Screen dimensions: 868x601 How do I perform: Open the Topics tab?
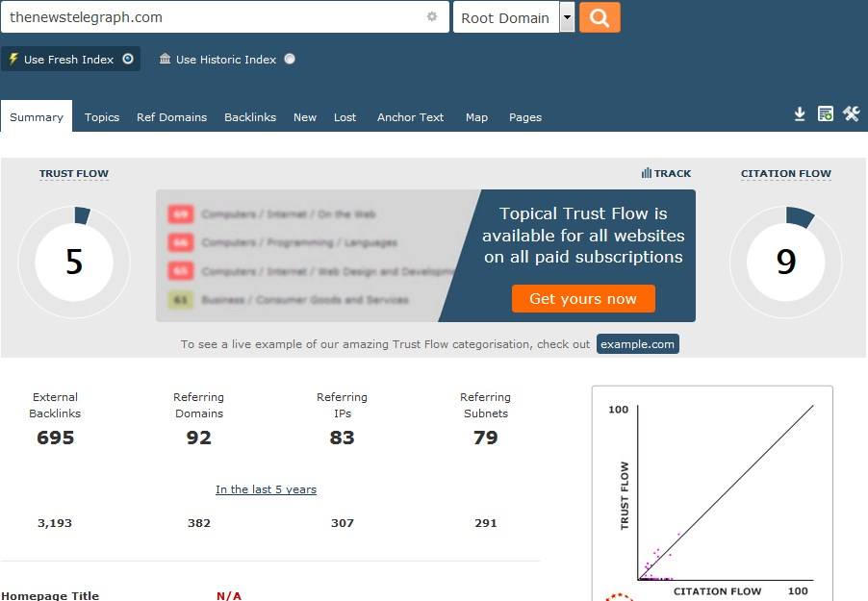pos(102,116)
